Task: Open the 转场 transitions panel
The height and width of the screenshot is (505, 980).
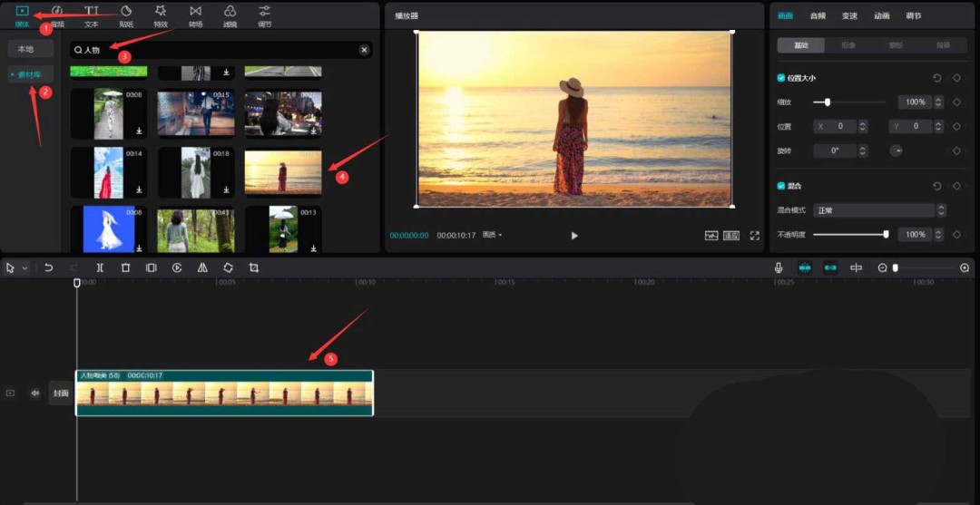Action: click(x=195, y=15)
